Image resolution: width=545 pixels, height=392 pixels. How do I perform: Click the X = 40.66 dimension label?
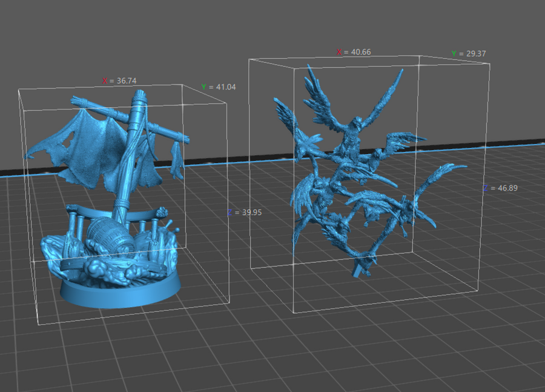354,52
